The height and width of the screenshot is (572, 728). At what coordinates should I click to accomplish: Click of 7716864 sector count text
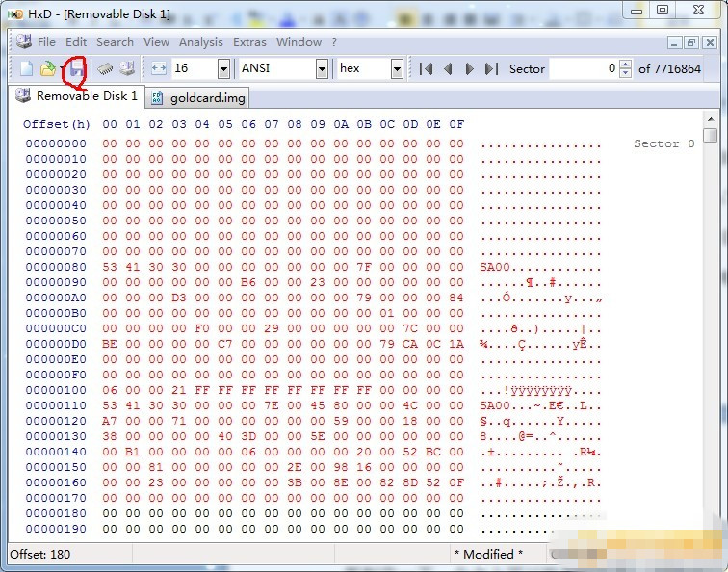[669, 69]
